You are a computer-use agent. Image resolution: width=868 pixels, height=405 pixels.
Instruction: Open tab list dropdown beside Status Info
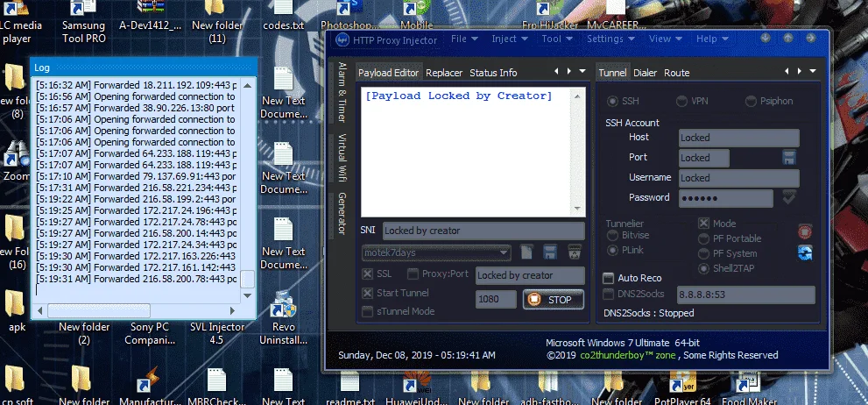pos(582,72)
